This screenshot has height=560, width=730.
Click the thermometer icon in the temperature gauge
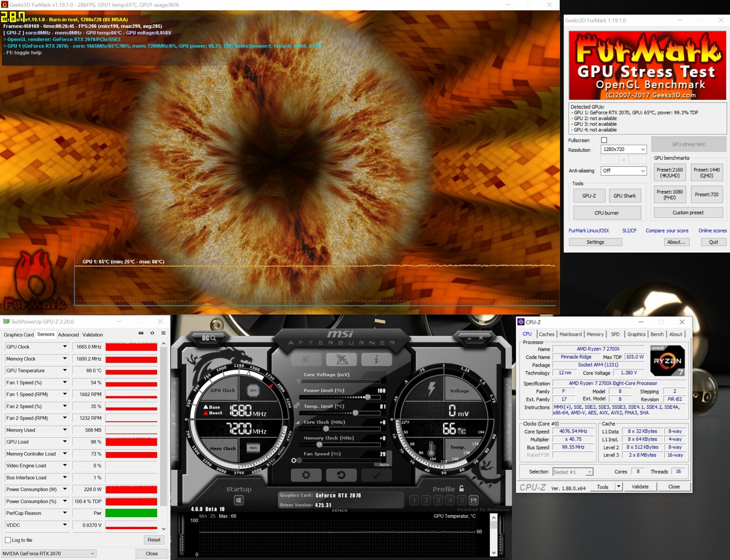pos(431,449)
